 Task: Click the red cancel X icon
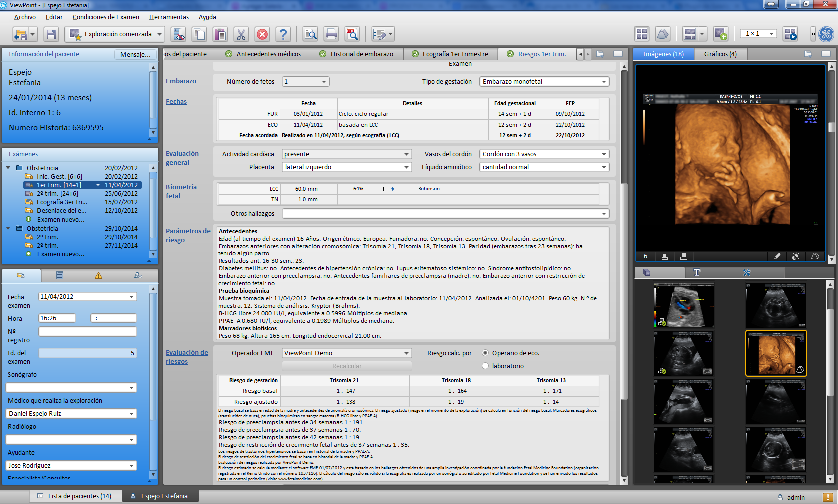point(262,34)
